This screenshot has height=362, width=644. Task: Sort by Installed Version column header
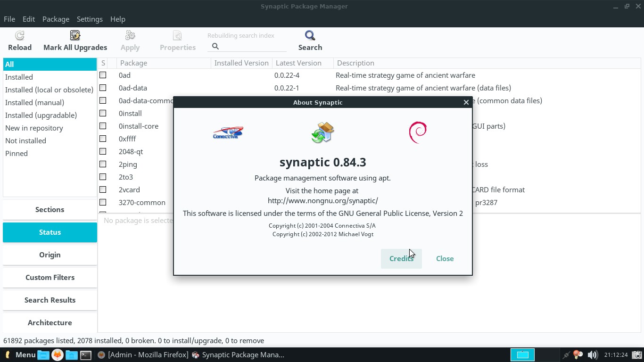(x=241, y=63)
